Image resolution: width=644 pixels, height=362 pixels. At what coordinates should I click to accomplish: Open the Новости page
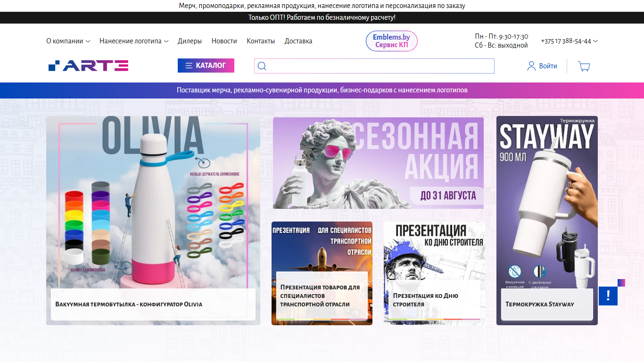(224, 41)
